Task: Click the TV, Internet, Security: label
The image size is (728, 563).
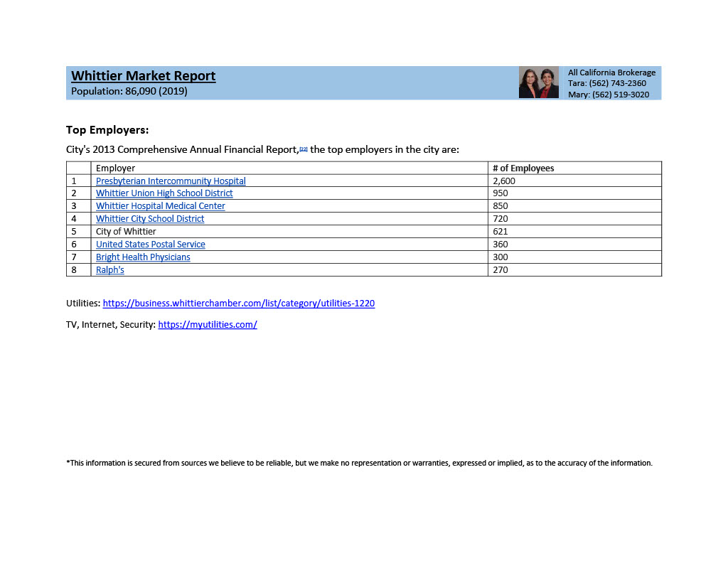Action: click(x=110, y=325)
